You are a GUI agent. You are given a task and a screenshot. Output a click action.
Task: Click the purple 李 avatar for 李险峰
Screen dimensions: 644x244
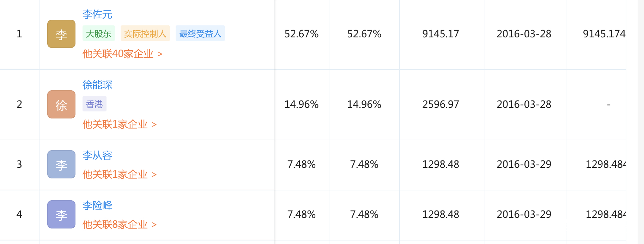[x=61, y=214]
